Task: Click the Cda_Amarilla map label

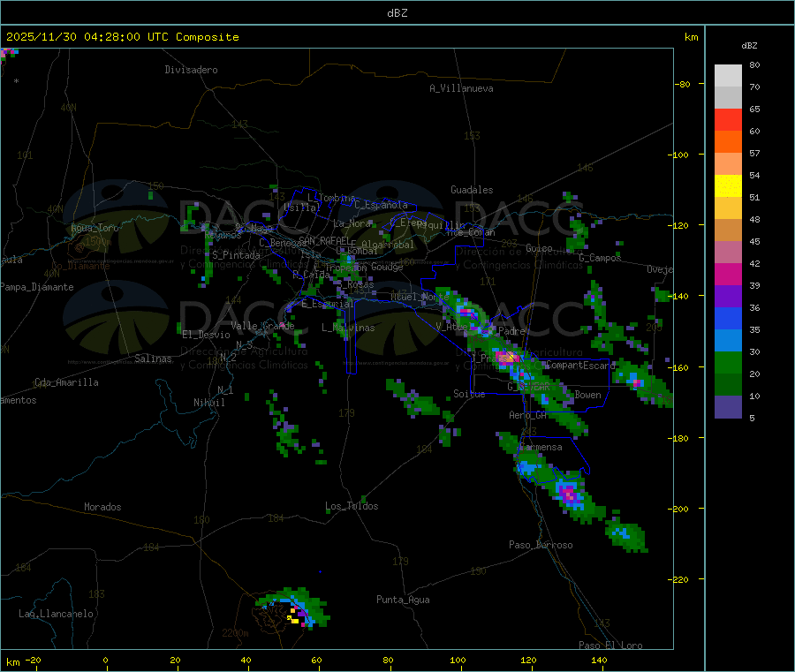Action: coord(66,382)
